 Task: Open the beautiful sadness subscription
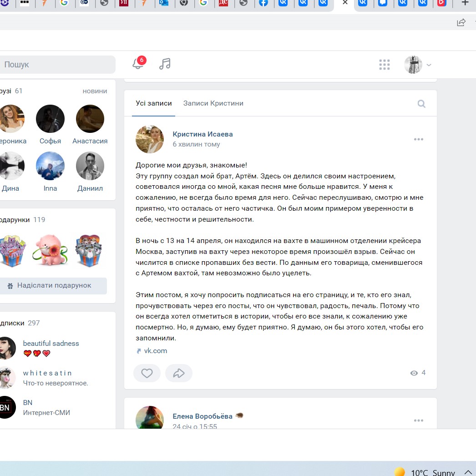pos(51,344)
